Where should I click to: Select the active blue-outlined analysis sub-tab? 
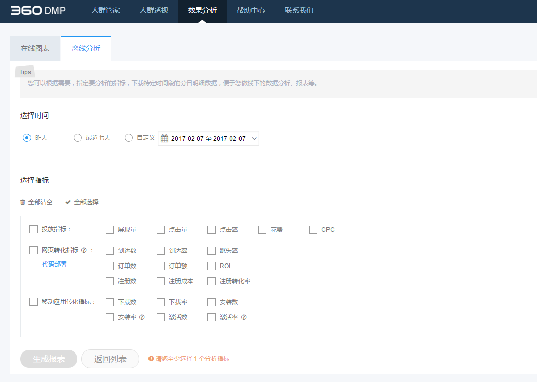[x=86, y=48]
